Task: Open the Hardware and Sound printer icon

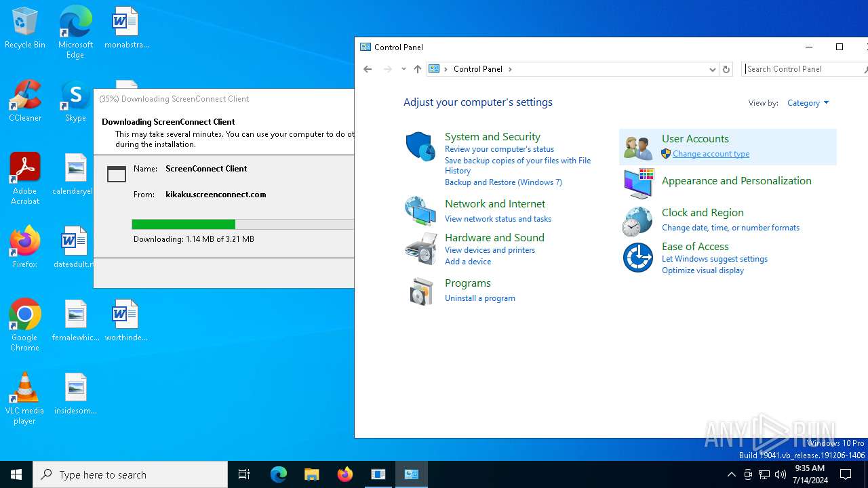Action: click(x=420, y=248)
